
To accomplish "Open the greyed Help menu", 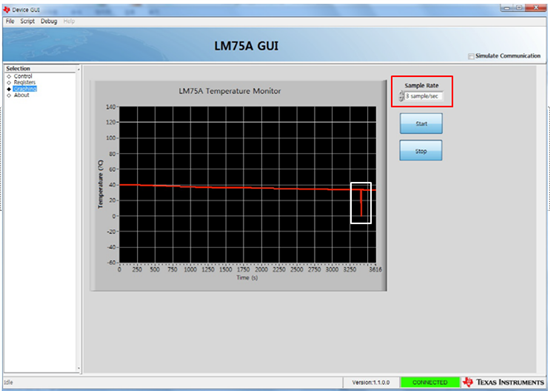I will [x=69, y=21].
